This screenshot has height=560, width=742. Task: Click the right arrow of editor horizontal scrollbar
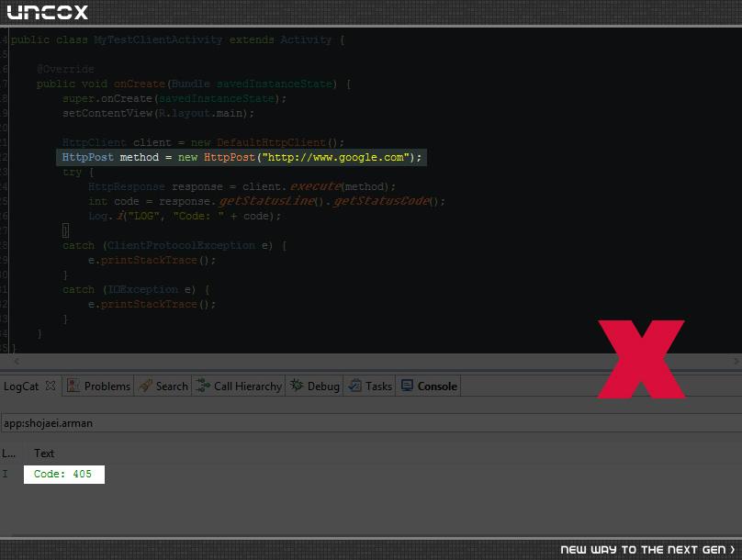(736, 362)
